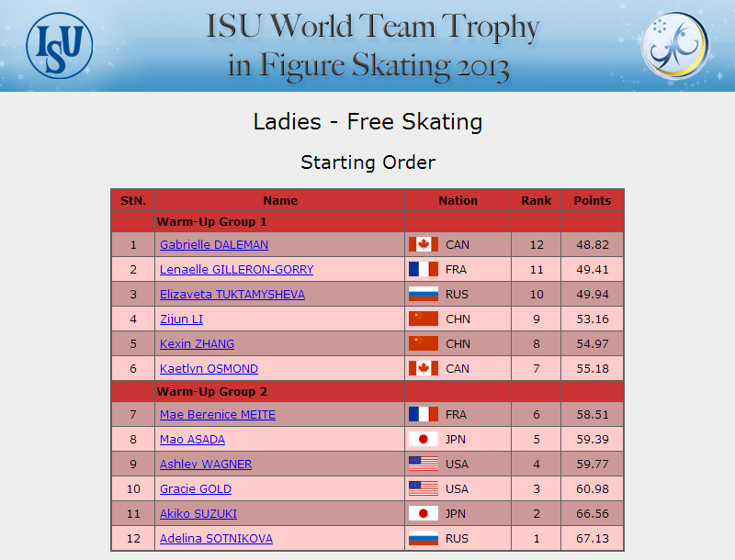This screenshot has height=560, width=735.
Task: Open Elizaveta TUKTAMYSHEVA link
Action: tap(232, 295)
